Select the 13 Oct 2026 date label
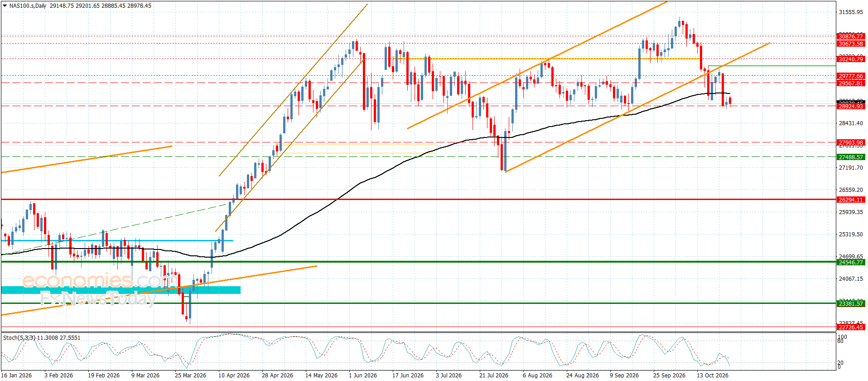 713,376
